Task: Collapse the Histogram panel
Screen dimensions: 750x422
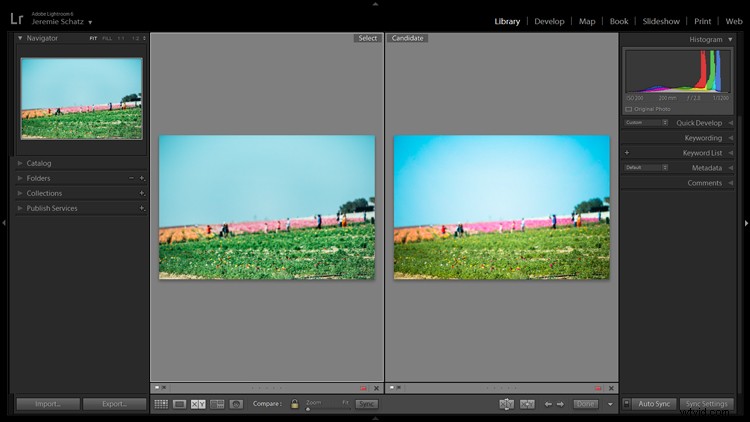Action: [730, 39]
